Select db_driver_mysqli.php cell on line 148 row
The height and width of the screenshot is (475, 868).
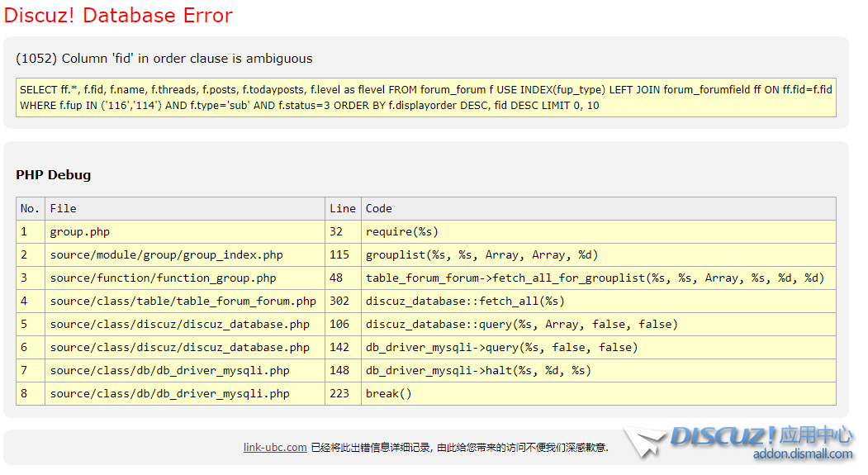click(185, 370)
